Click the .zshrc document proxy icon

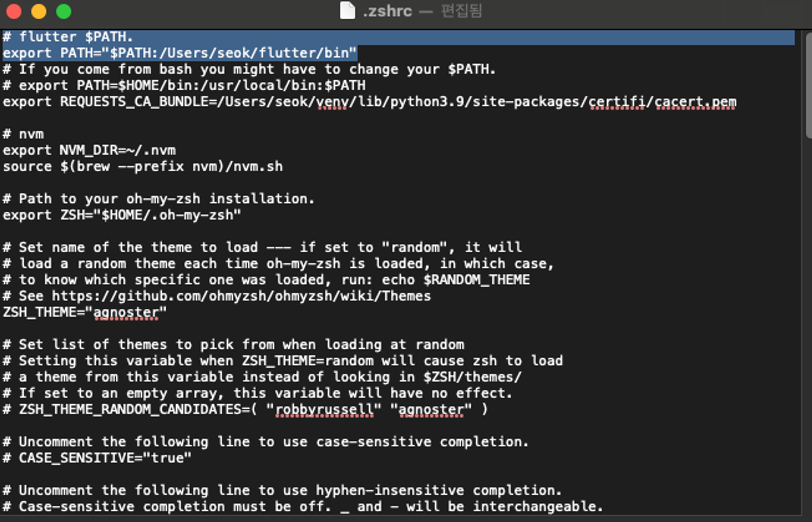coord(347,11)
